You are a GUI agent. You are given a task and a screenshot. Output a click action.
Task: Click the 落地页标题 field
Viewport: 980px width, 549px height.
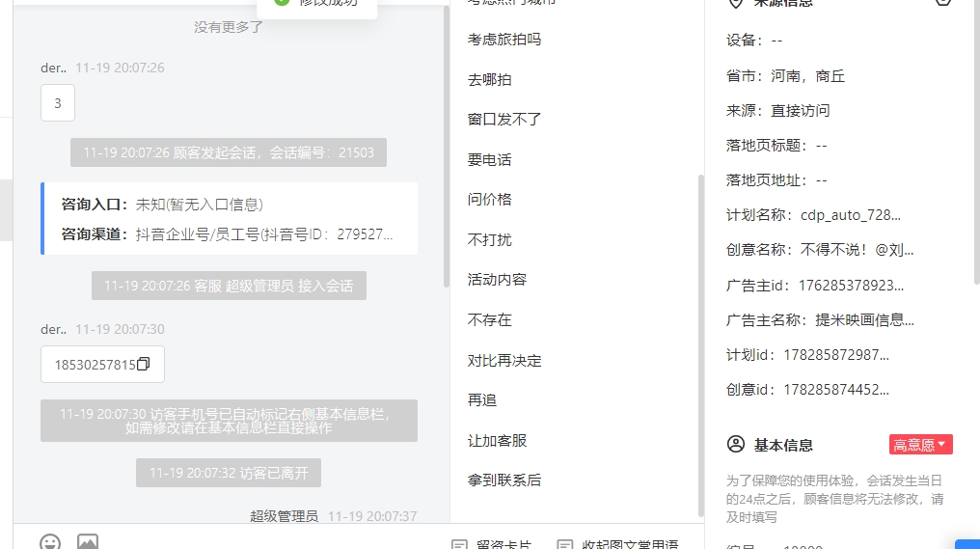776,146
